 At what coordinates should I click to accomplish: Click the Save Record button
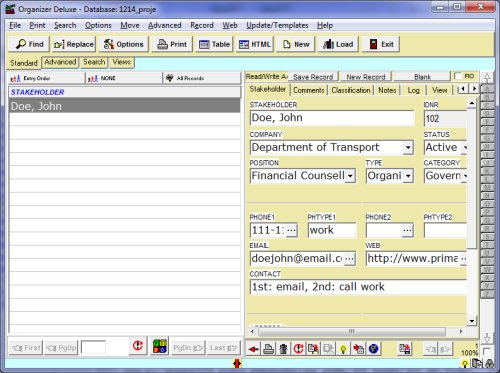point(313,77)
